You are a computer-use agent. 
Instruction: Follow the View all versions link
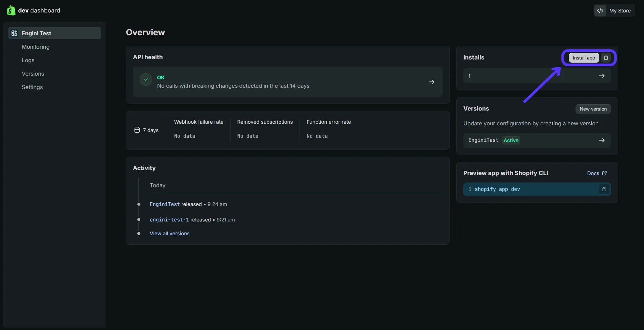point(170,234)
